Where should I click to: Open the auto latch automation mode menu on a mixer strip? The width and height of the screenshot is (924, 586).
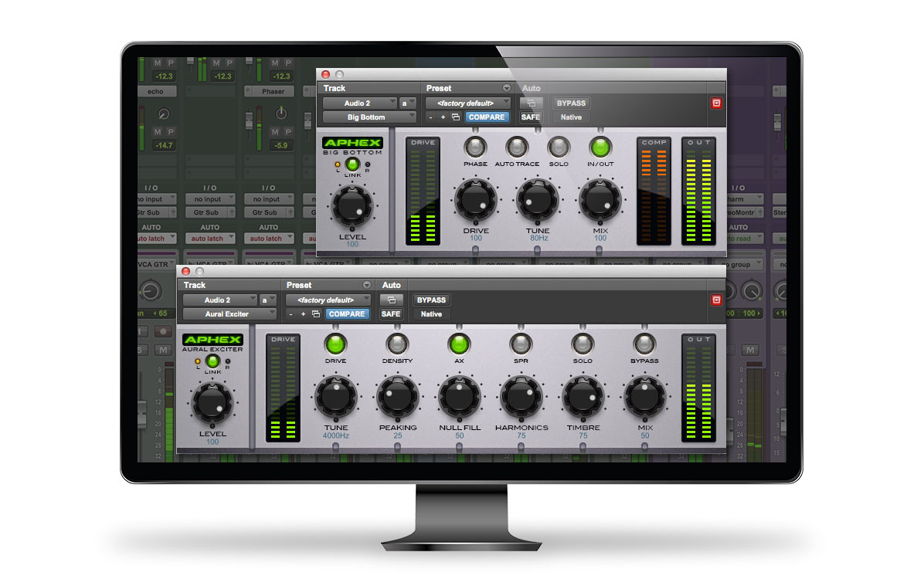tap(211, 238)
